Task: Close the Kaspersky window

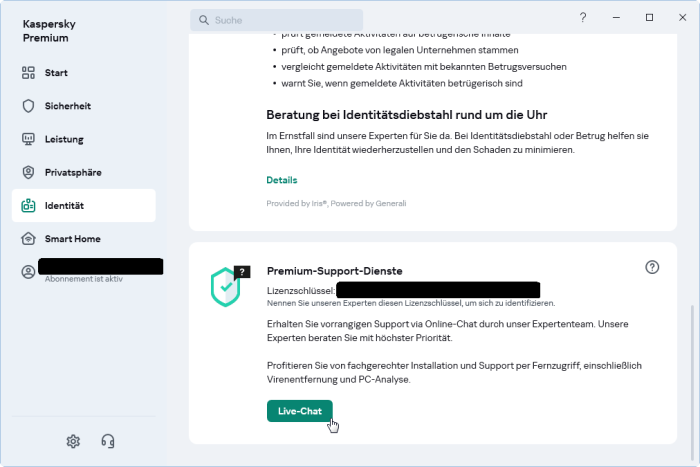Action: (x=683, y=17)
